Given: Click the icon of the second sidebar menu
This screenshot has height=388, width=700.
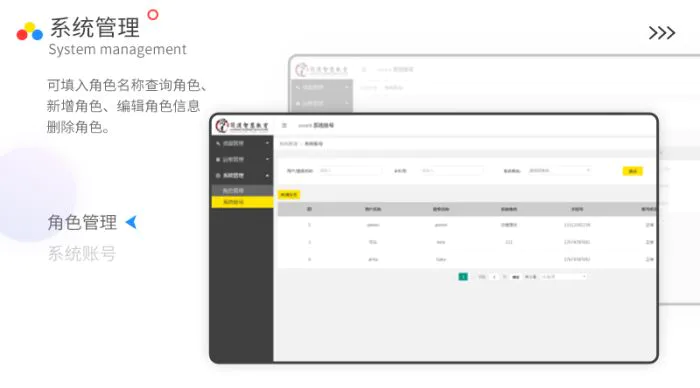Looking at the screenshot, I should (218, 159).
